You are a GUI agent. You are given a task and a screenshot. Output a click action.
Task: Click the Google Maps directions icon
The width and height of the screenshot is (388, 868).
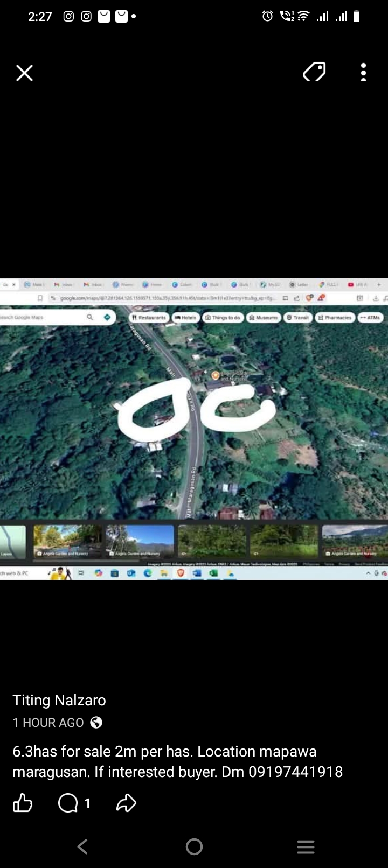pos(107,317)
